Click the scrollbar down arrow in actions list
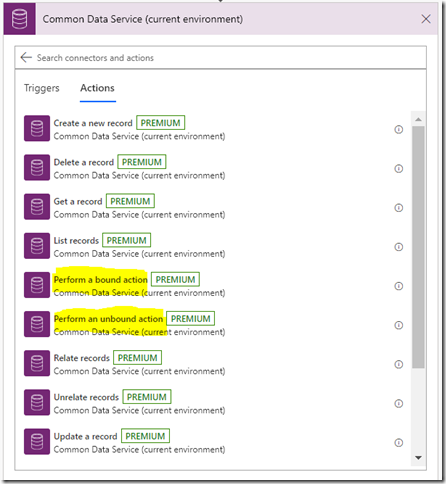Viewport: 446px width, 484px height. point(418,458)
